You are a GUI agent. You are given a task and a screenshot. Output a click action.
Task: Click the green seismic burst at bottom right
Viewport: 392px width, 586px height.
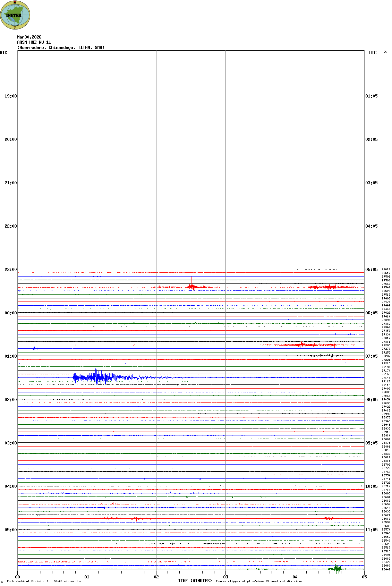(336, 569)
